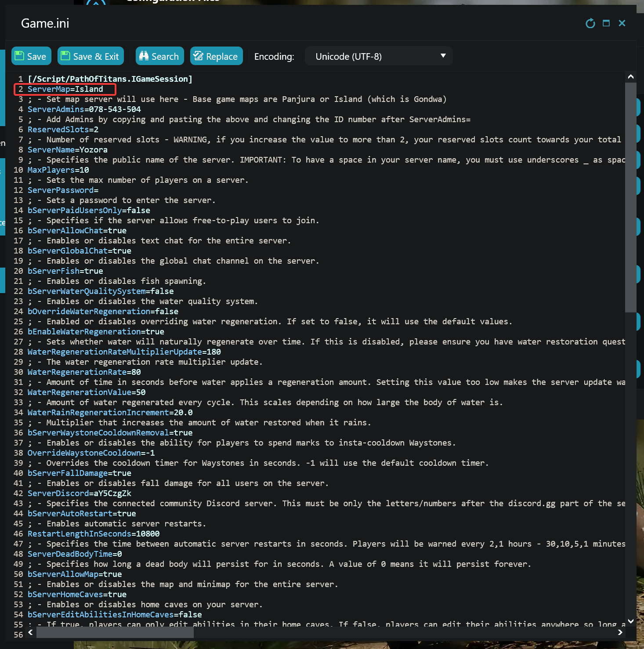Close the Game.ini editor dialog
Viewport: 644px width, 649px height.
(x=622, y=23)
